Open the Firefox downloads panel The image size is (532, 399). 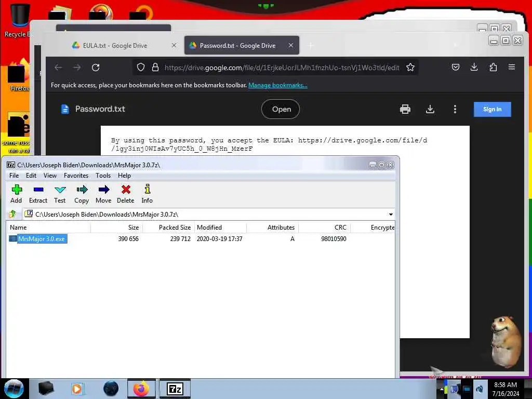(474, 67)
